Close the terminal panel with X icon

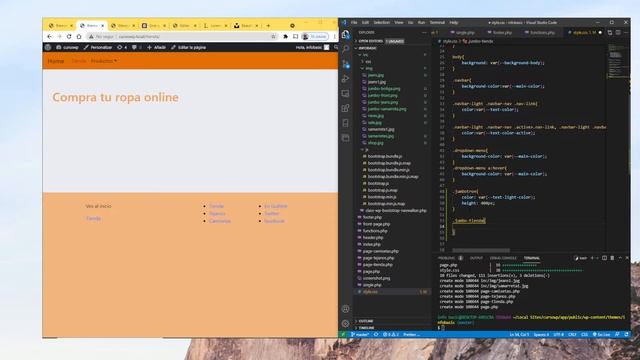(x=627, y=258)
